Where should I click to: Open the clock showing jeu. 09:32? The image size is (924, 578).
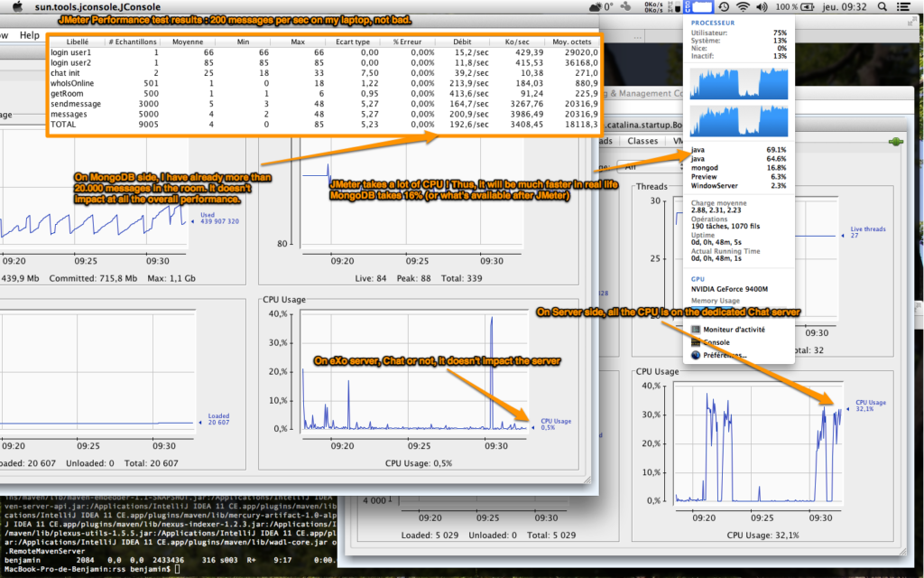coord(845,7)
